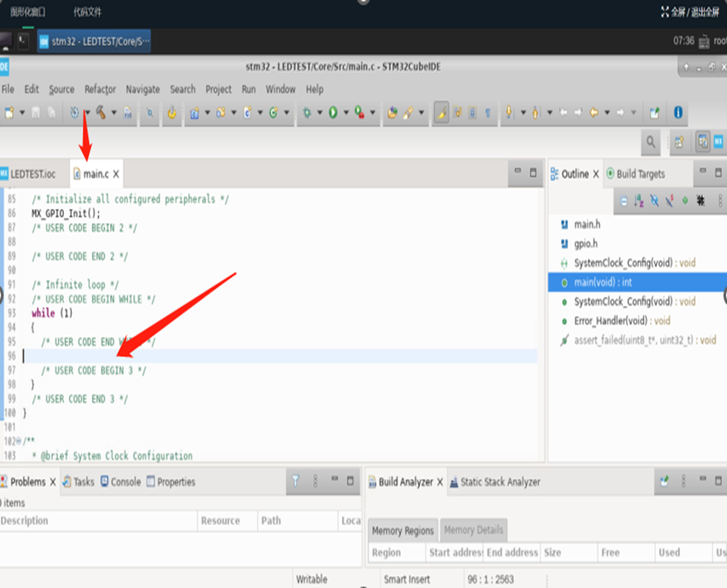Screen dimensions: 727x588
Task: Click the Next Annotation arrow icon
Action: [x=509, y=112]
